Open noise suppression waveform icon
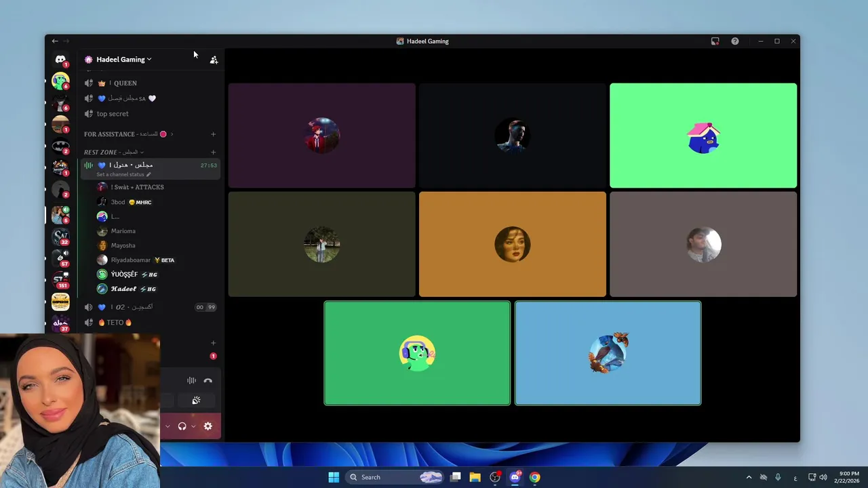The image size is (868, 488). tap(191, 381)
